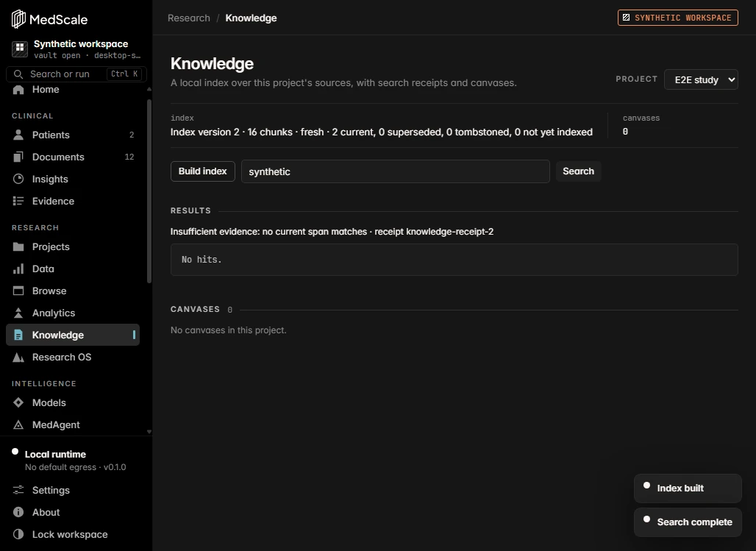Click the Browse window icon
The height and width of the screenshot is (551, 756).
pos(18,291)
